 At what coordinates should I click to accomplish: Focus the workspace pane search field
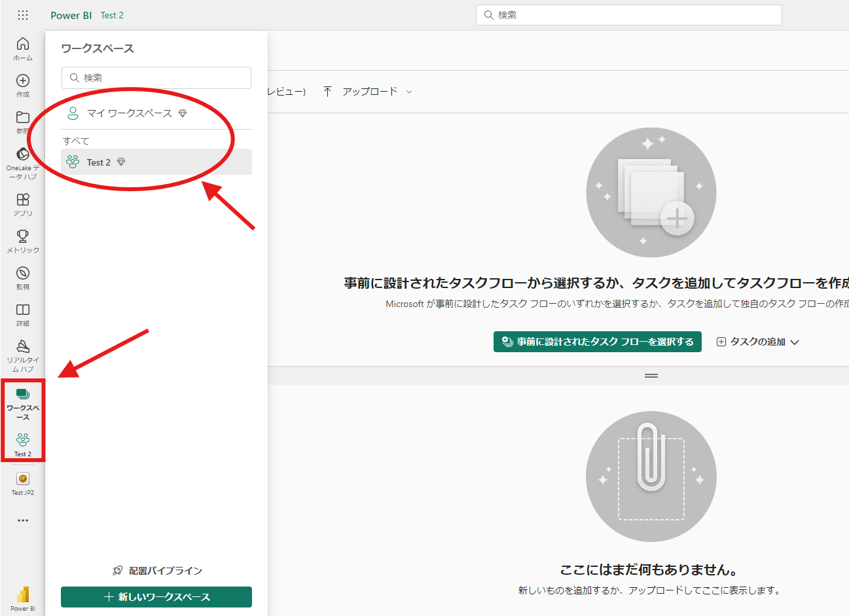pyautogui.click(x=156, y=78)
